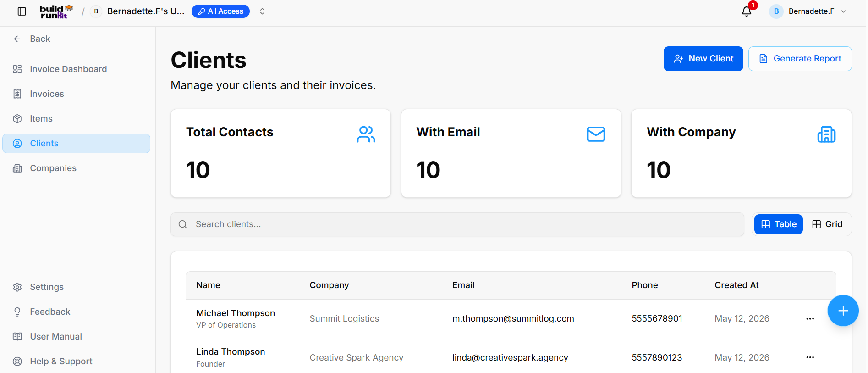Switch to Table view
Screen dimensions: 868x373
pyautogui.click(x=778, y=224)
